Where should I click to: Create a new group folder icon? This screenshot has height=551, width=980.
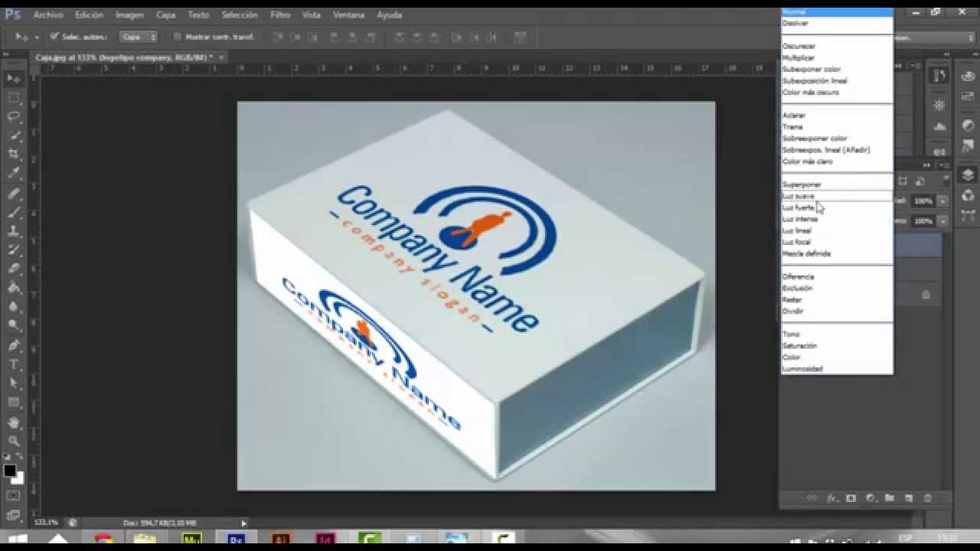[889, 498]
